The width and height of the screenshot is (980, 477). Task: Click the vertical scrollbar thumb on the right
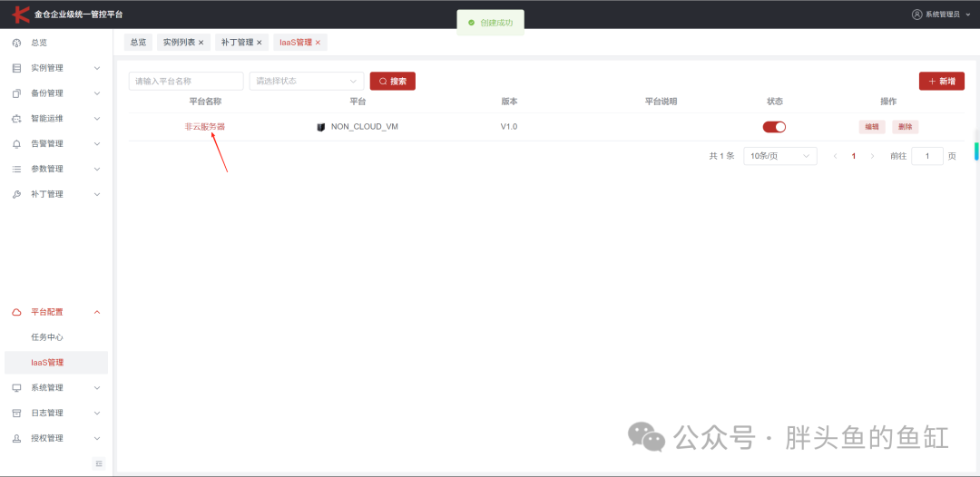[x=975, y=151]
